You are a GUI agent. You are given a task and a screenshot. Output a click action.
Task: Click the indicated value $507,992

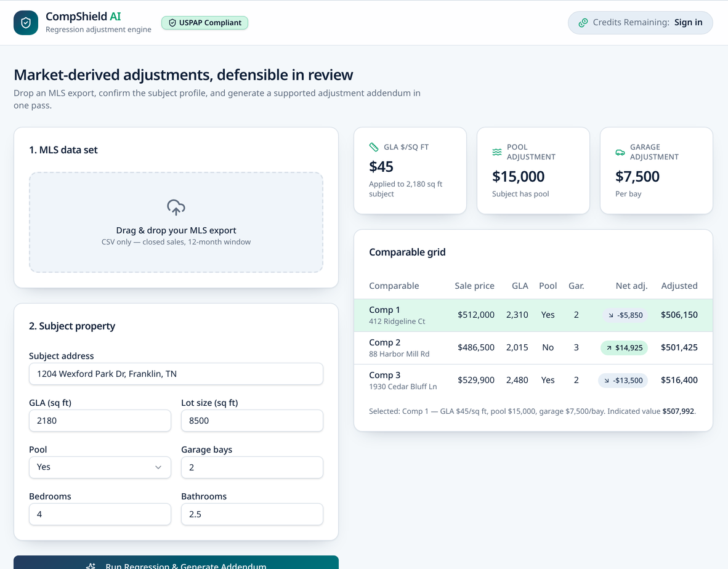[678, 411]
